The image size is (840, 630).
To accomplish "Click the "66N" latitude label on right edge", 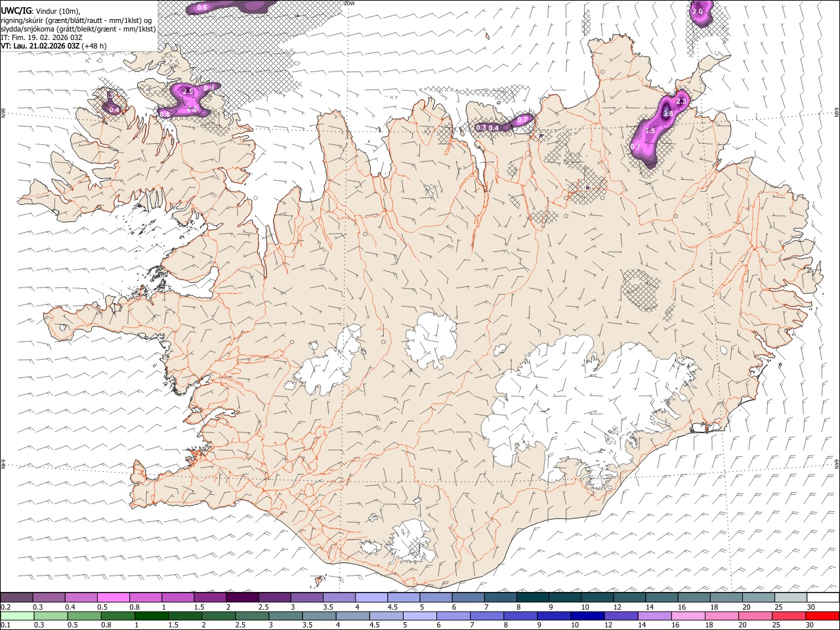I will tap(837, 113).
